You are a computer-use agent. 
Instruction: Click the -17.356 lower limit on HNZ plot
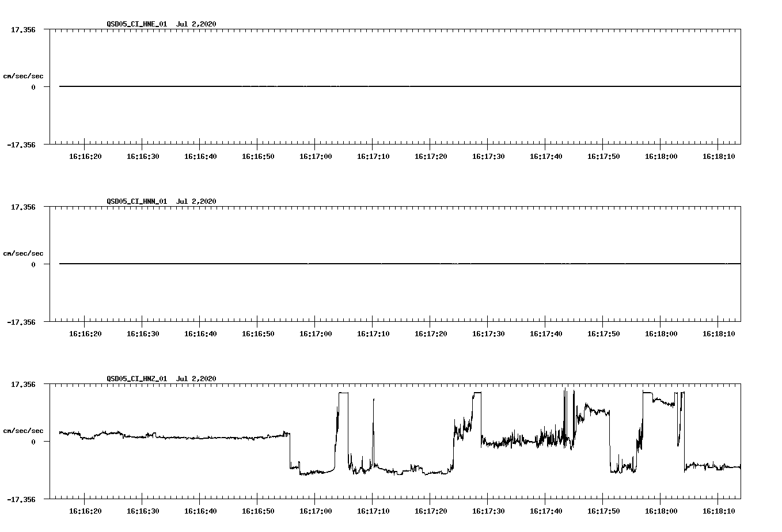pyautogui.click(x=21, y=500)
